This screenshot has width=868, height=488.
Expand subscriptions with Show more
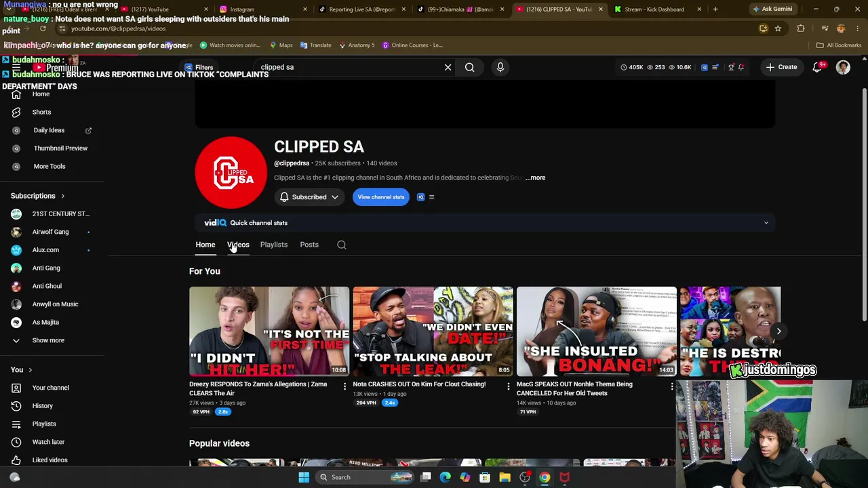coord(48,340)
